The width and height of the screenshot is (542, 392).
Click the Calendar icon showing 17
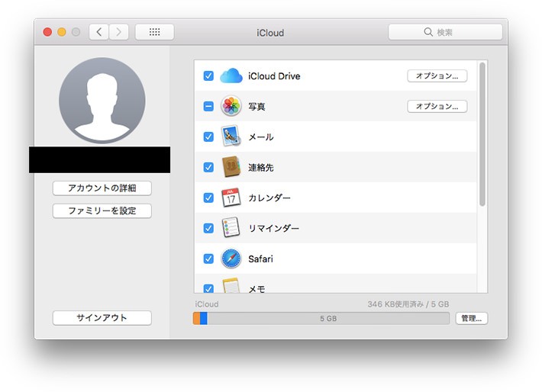point(231,198)
